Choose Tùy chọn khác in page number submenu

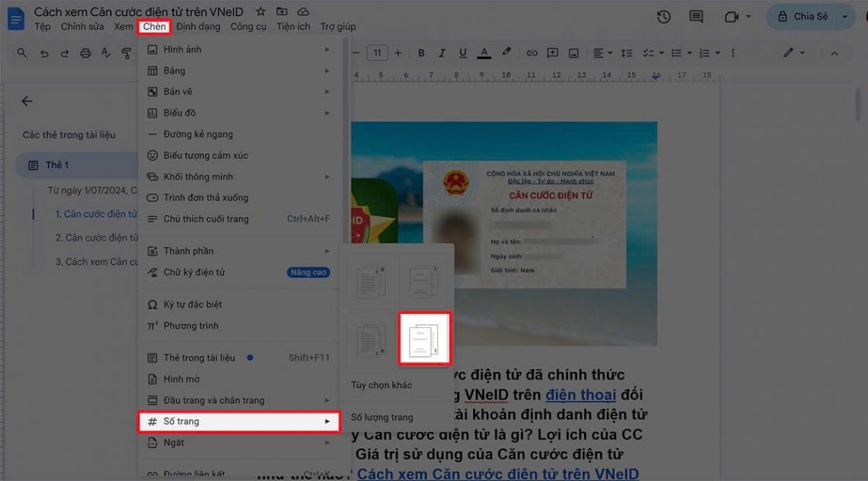coord(382,385)
